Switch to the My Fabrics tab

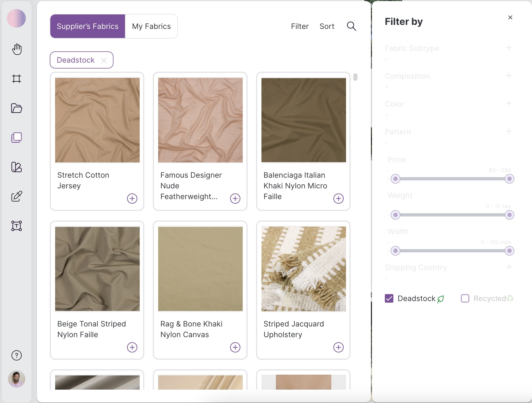[151, 26]
